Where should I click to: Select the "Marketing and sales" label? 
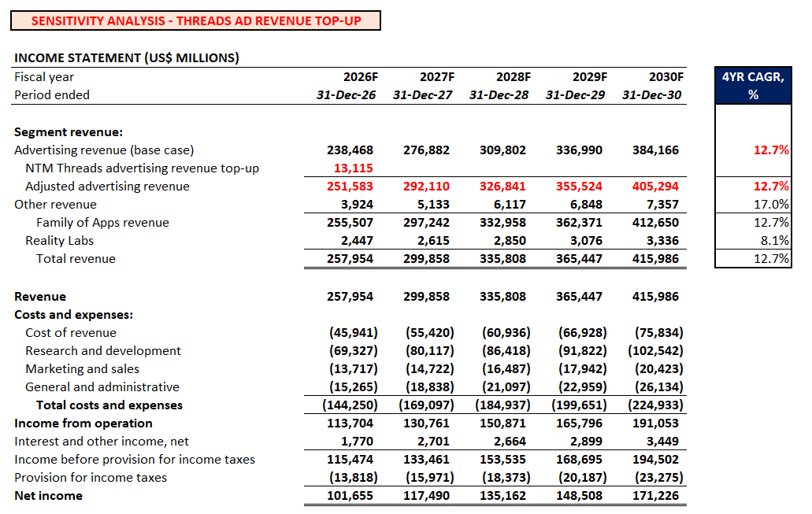83,369
